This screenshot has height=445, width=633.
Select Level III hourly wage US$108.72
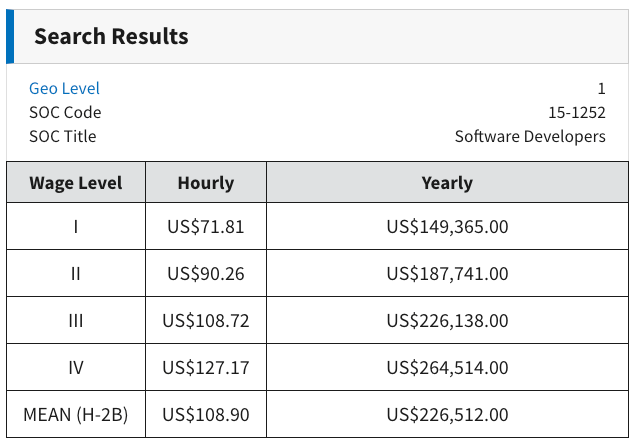(206, 321)
